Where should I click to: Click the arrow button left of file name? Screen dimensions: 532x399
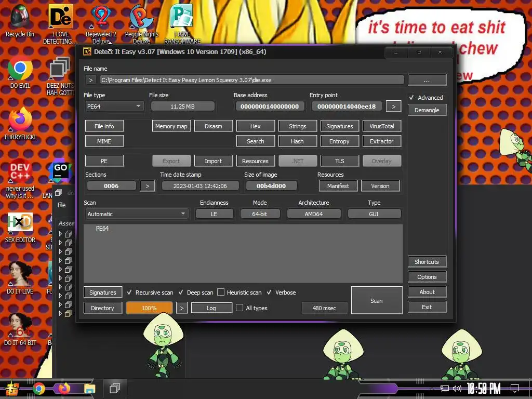pyautogui.click(x=90, y=80)
